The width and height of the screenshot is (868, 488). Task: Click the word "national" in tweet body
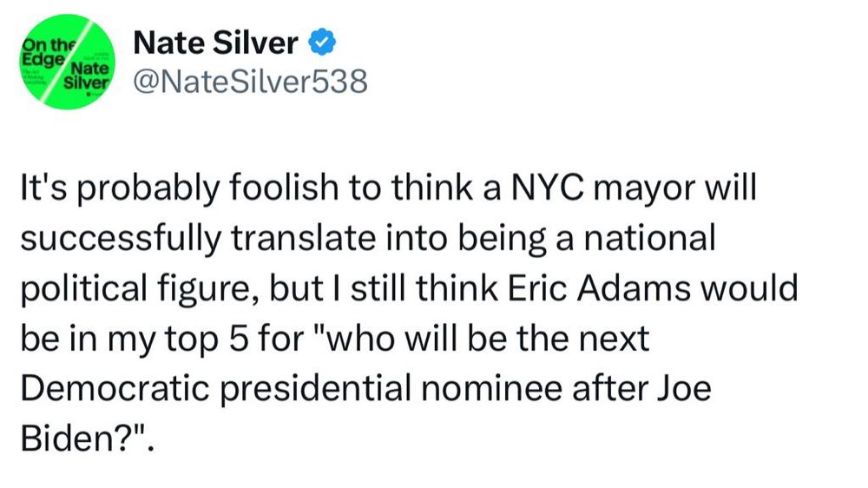[650, 238]
